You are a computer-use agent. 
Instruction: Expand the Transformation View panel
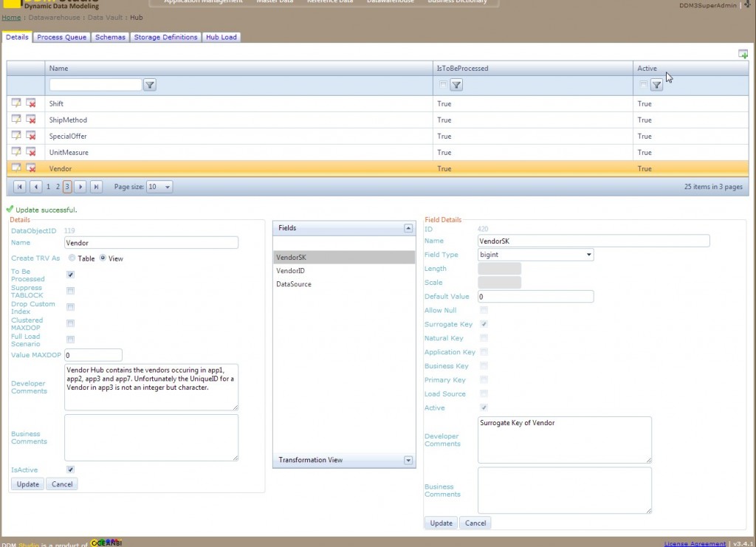coord(408,460)
